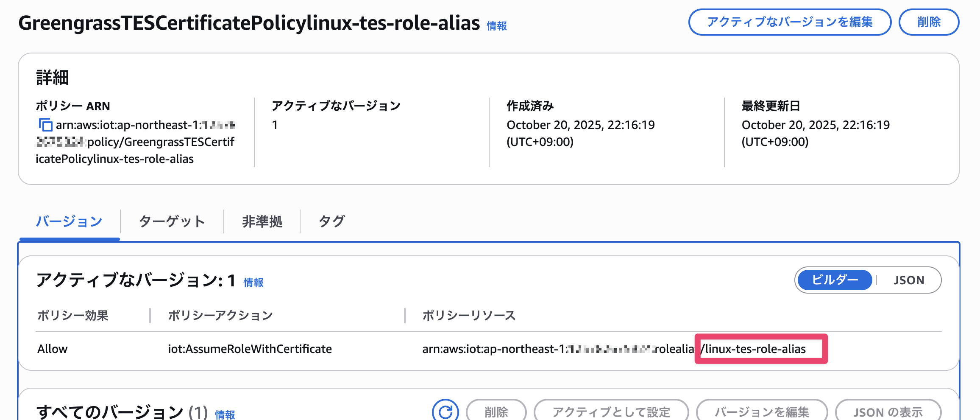Click the ポリシーアクション column header

coord(220,315)
